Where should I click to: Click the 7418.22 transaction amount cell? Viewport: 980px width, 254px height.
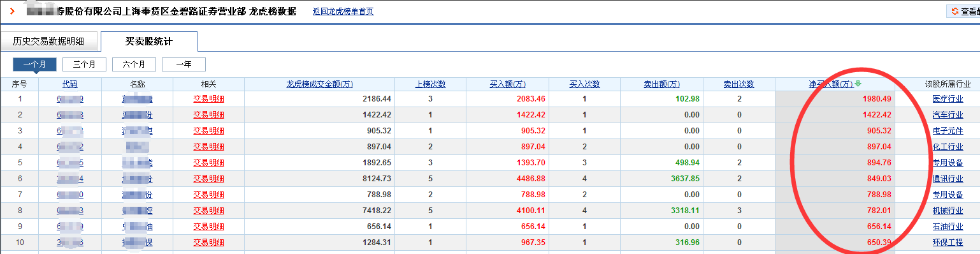[x=376, y=211]
